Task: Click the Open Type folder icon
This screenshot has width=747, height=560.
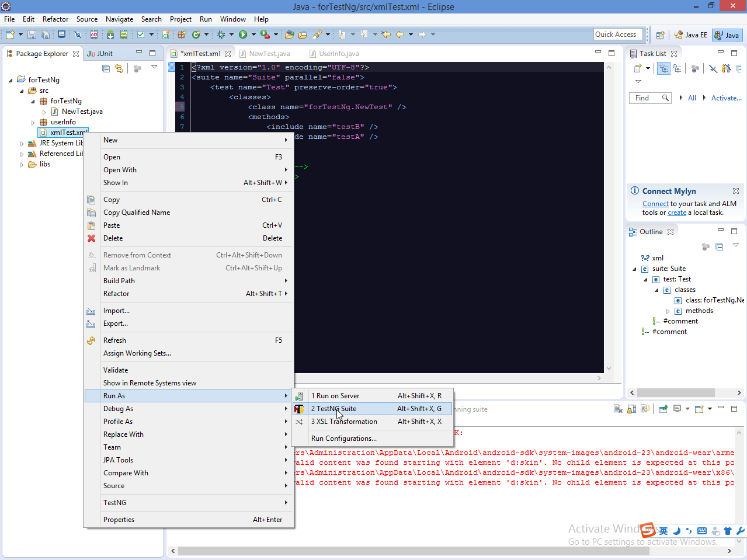Action: [289, 34]
